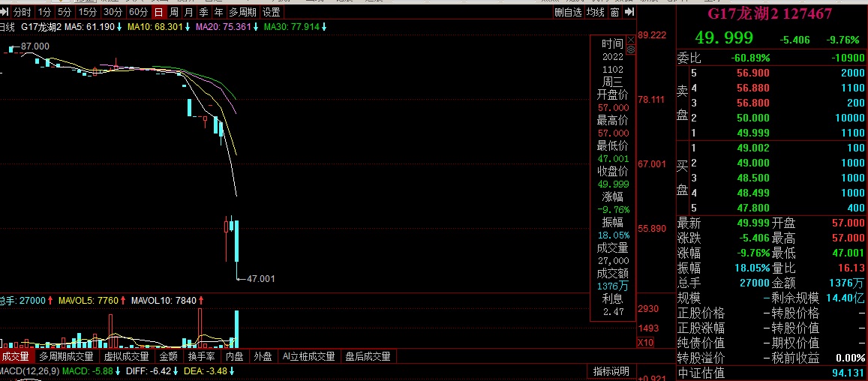Click buy level 2 price 49.000

coord(752,163)
